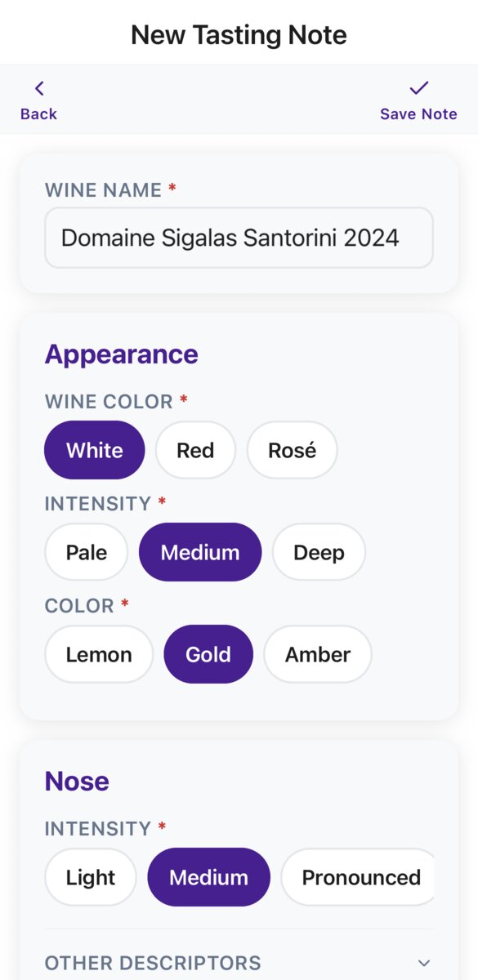Choose Deep appearance intensity
Viewport: 478px width, 980px height.
[319, 552]
